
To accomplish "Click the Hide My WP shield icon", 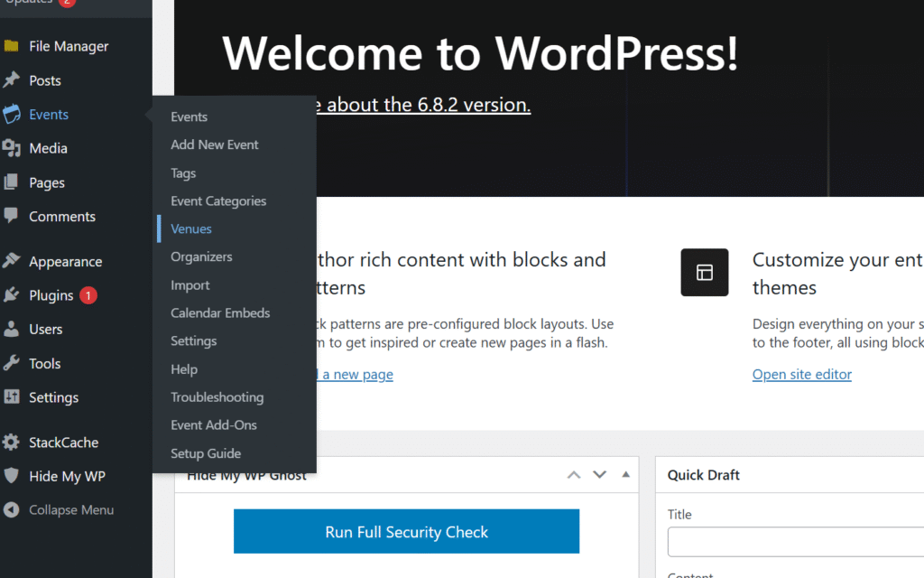I will (x=12, y=476).
